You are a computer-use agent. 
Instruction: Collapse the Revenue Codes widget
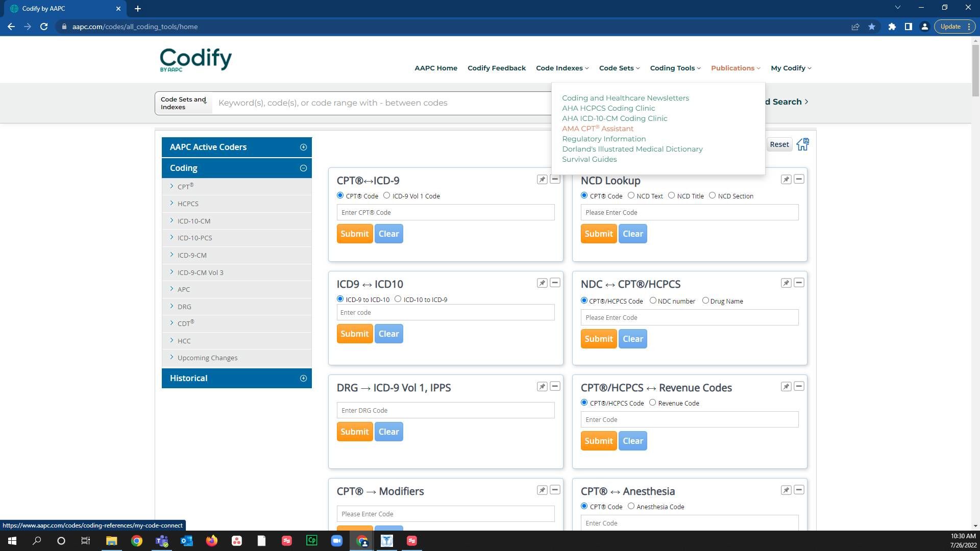(x=799, y=386)
